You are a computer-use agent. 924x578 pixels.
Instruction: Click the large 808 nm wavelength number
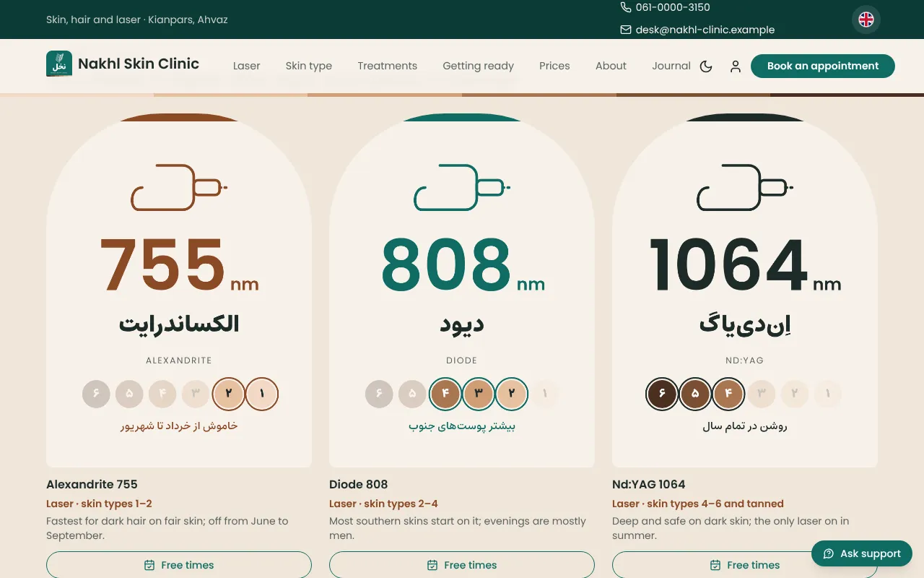[462, 264]
